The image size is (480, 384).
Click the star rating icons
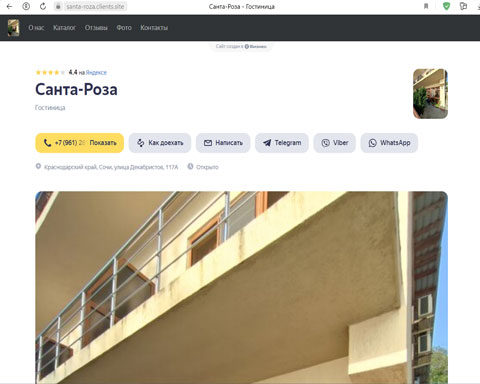coord(50,72)
